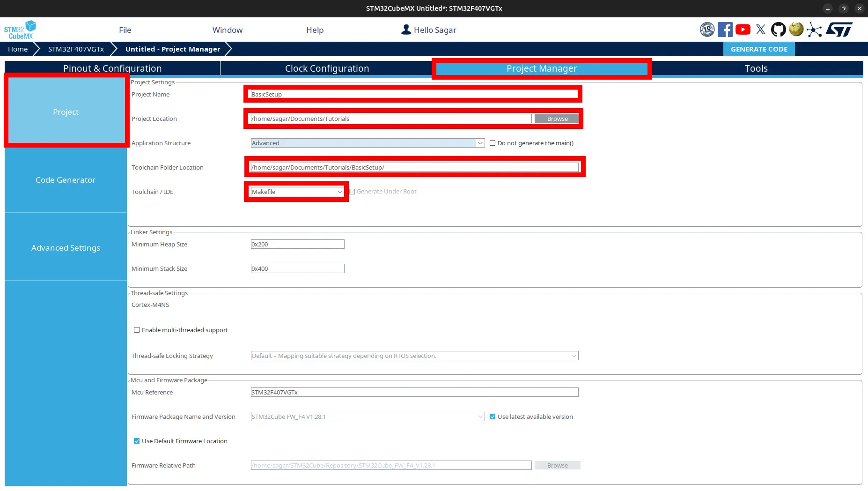Select the Project Manager tab
Screen dimensions: 868x491
542,68
